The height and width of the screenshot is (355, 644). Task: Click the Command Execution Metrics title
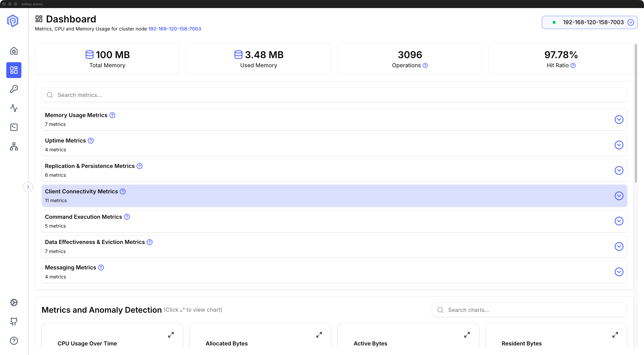[84, 217]
